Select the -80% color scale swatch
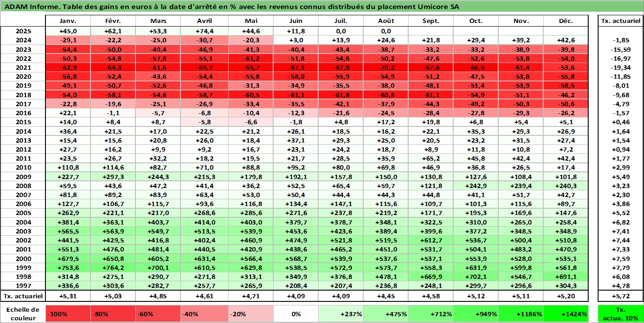Screen dimensions: 644x323 coord(113,314)
